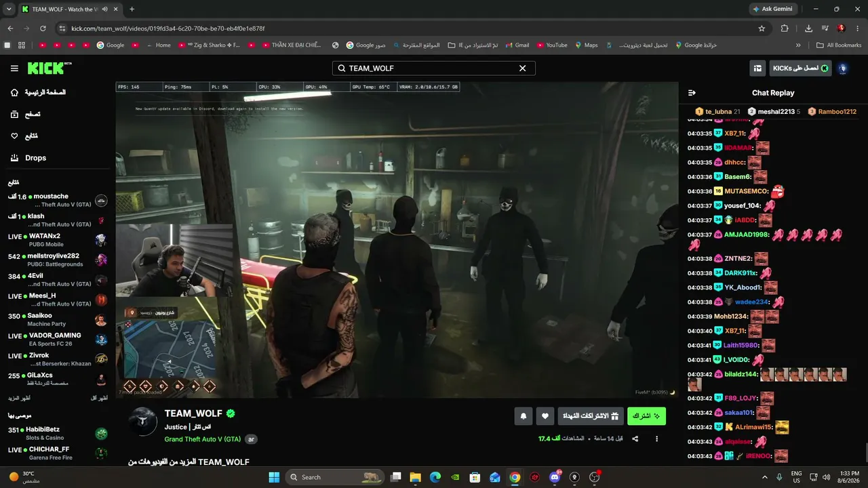Expand 'show more' under followed channels
The height and width of the screenshot is (488, 868).
click(x=19, y=398)
